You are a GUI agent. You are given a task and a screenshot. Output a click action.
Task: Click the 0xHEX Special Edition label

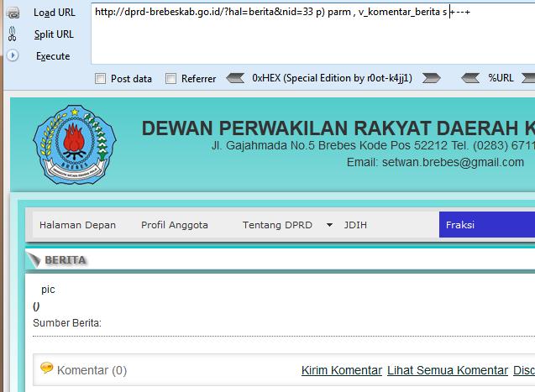tap(332, 78)
